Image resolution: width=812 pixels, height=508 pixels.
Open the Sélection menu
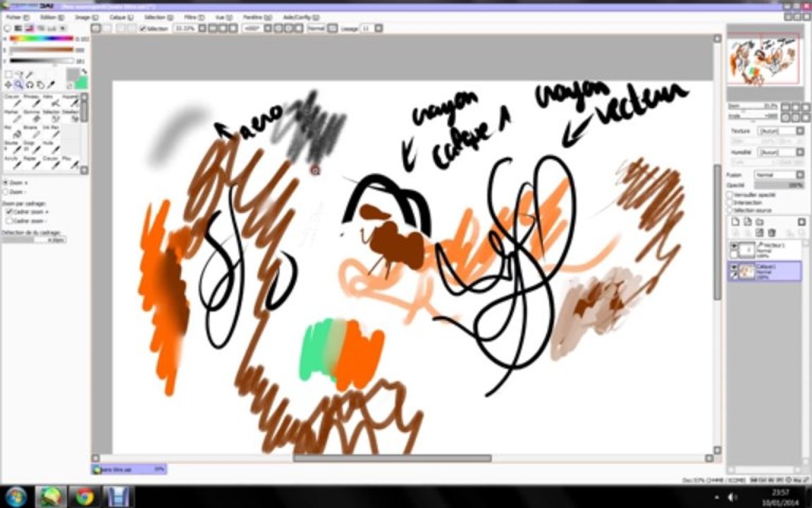point(158,17)
